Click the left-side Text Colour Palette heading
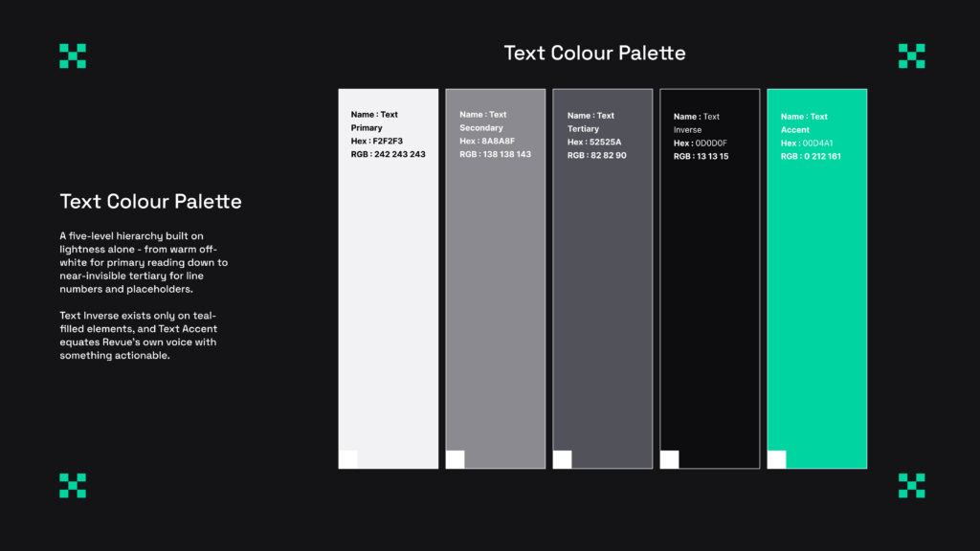Screen dimensions: 980x551 [x=150, y=202]
